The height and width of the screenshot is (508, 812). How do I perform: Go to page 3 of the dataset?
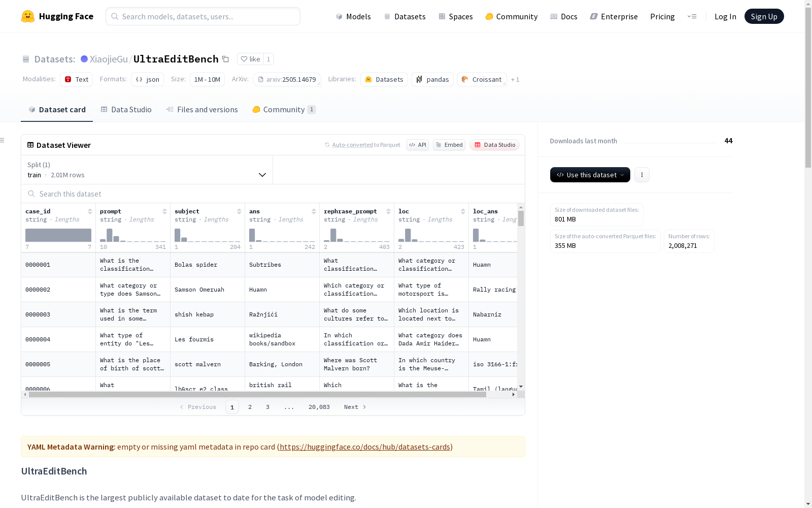(267, 407)
